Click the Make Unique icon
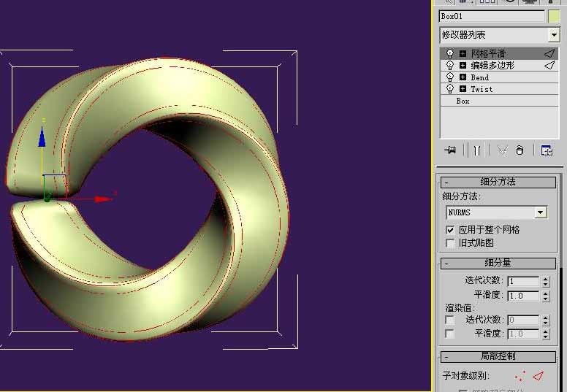 tap(503, 150)
